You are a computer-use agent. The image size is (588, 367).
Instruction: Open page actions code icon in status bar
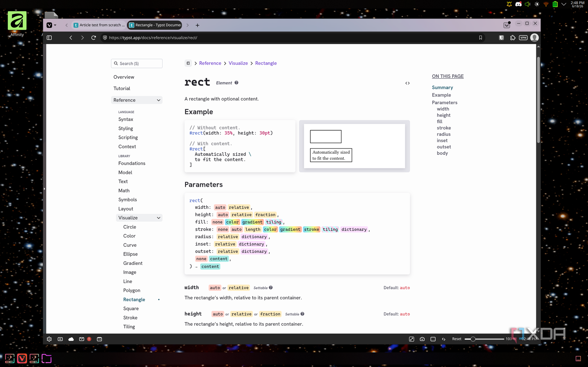point(444,339)
